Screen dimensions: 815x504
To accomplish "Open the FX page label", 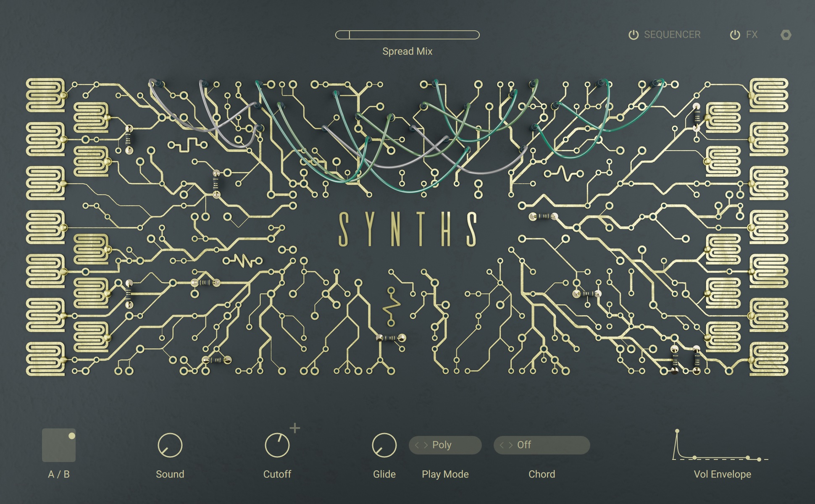I will (x=752, y=35).
